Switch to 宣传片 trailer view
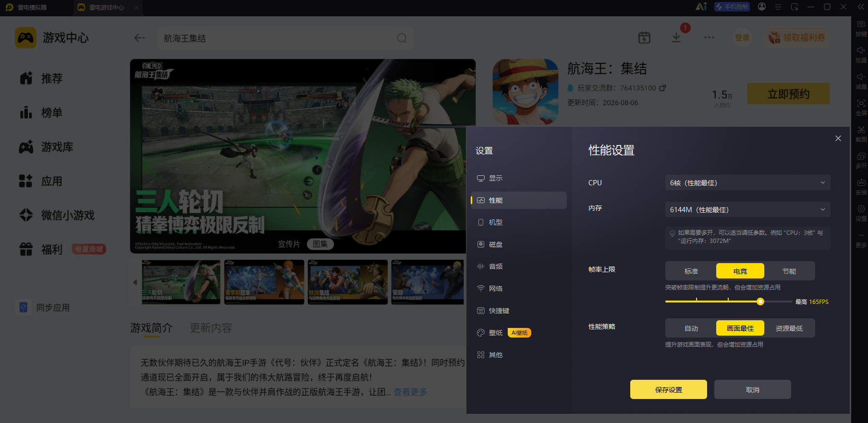868x423 pixels. [289, 244]
